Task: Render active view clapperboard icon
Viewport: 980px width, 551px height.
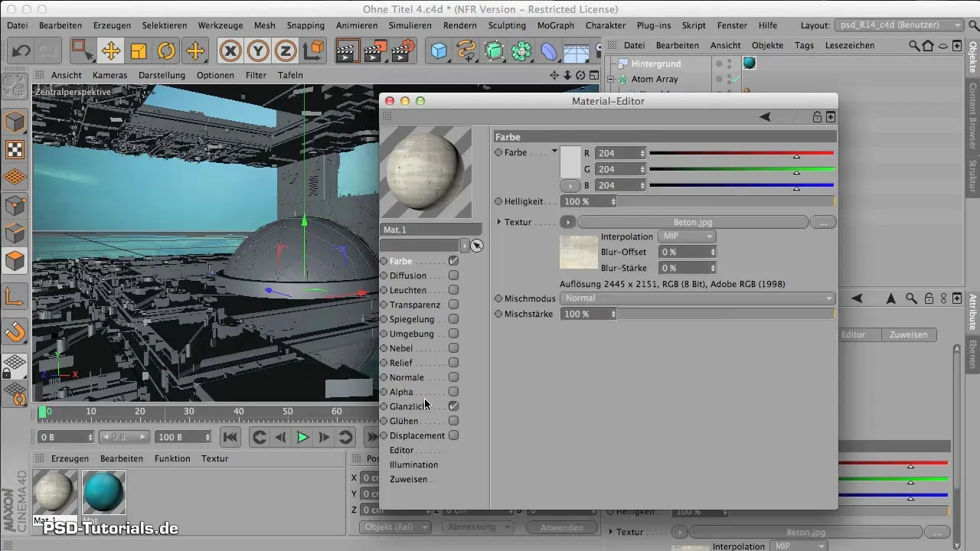Action: 348,51
